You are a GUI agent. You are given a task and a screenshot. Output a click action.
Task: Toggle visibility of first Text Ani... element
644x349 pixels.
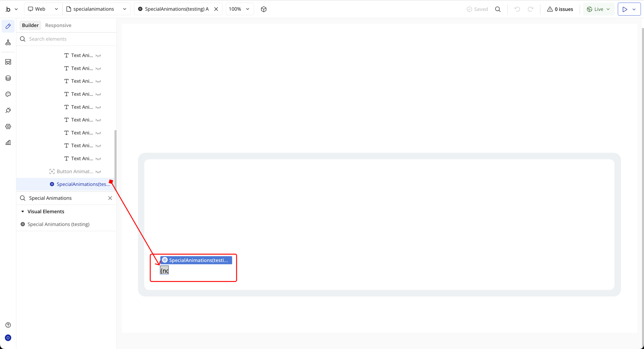98,55
